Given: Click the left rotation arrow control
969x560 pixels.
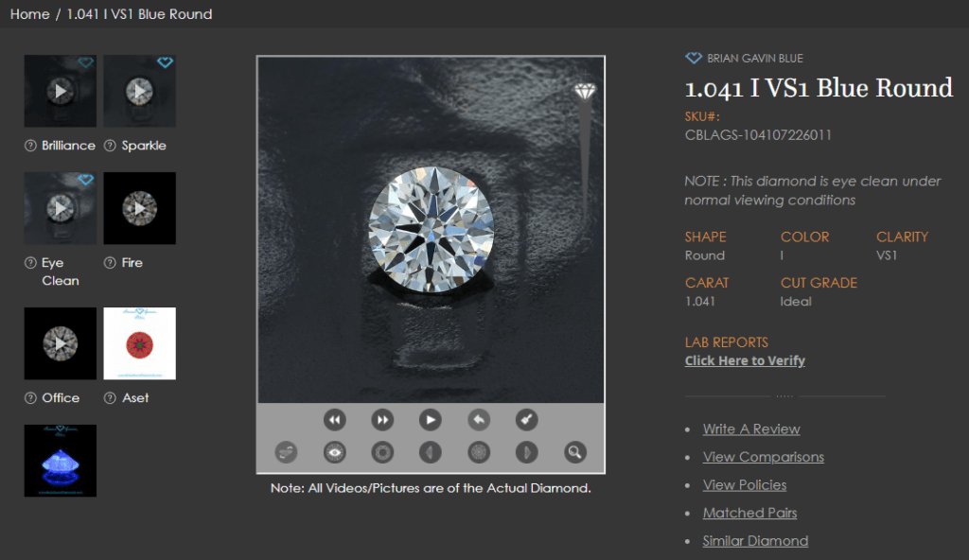Looking at the screenshot, I should click(430, 452).
